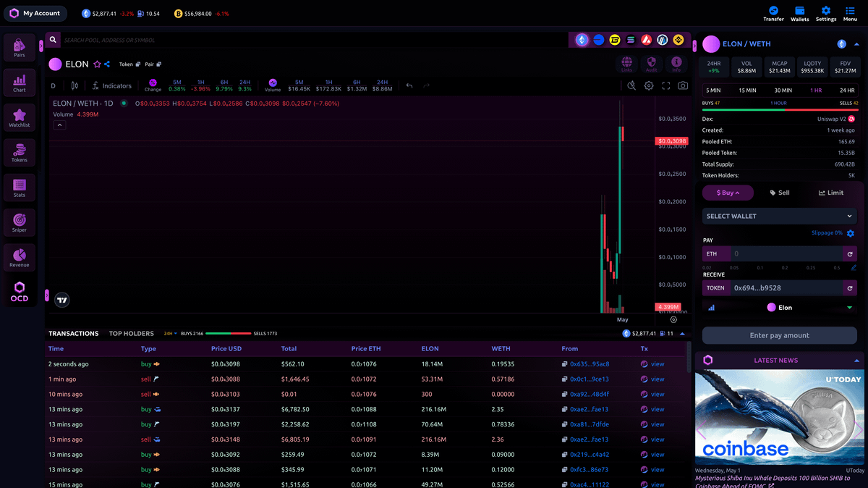Screen dimensions: 868x488
Task: Copy the Pair address
Action: click(x=158, y=64)
